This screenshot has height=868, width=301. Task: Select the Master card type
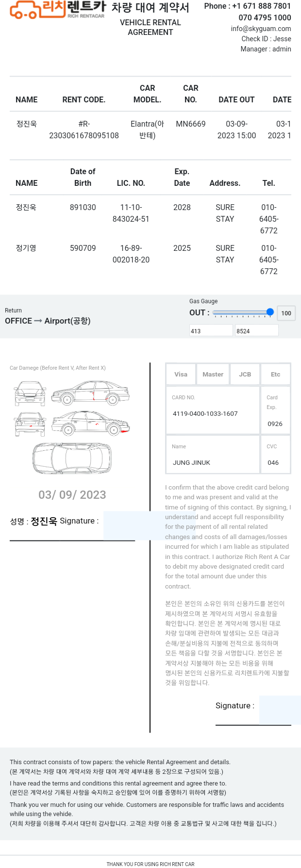(213, 374)
